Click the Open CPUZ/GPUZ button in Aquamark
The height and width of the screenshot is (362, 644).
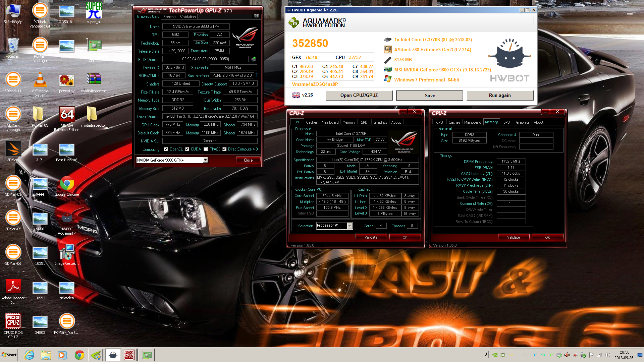[x=359, y=96]
